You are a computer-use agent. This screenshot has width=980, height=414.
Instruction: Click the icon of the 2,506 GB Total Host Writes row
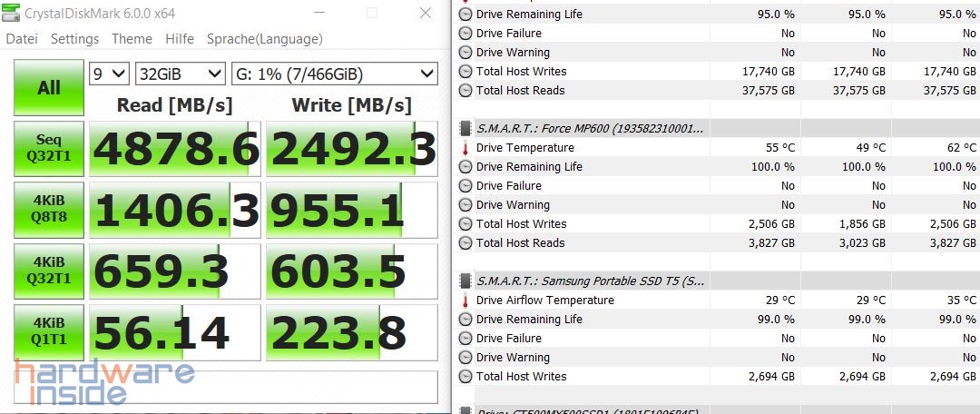465,224
